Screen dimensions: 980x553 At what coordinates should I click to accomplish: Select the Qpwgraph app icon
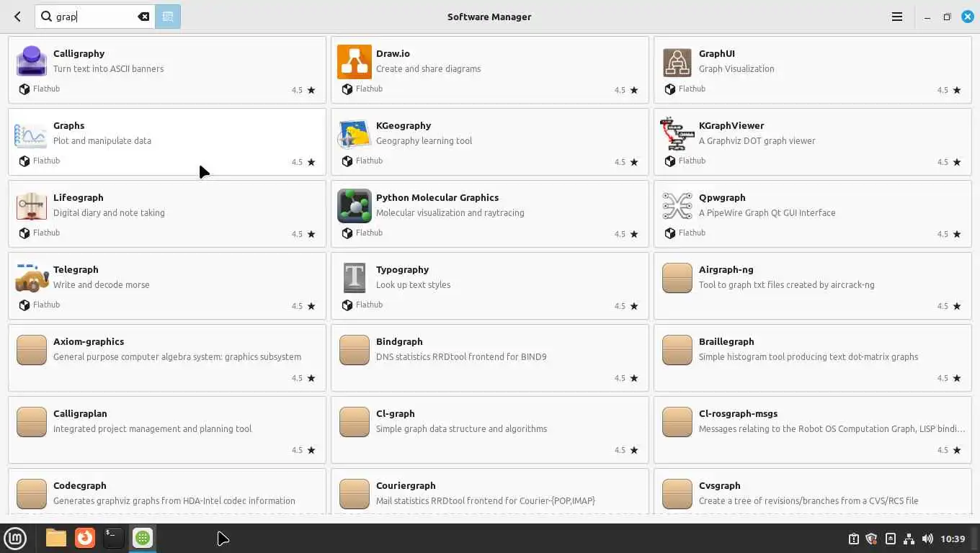[x=677, y=206]
